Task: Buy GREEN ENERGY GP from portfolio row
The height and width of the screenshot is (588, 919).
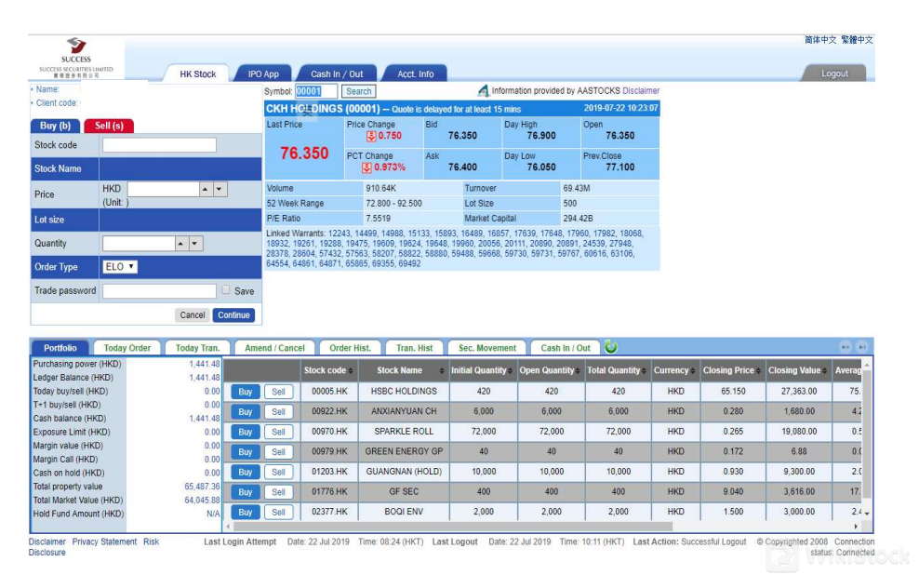Action: pyautogui.click(x=245, y=452)
